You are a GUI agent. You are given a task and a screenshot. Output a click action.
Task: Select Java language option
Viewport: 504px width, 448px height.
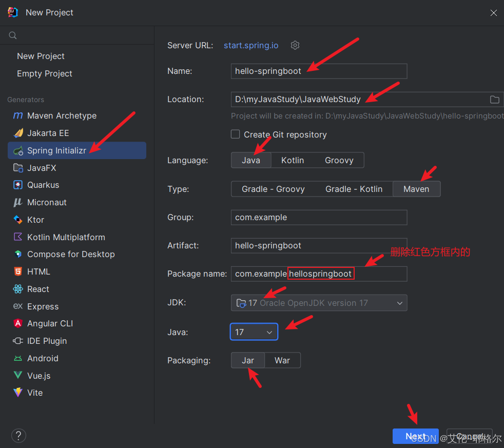tap(251, 160)
